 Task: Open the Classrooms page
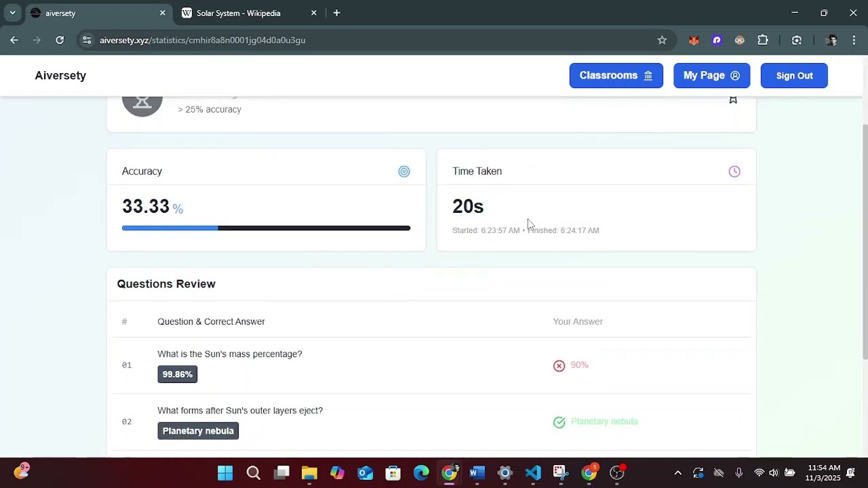coord(616,75)
